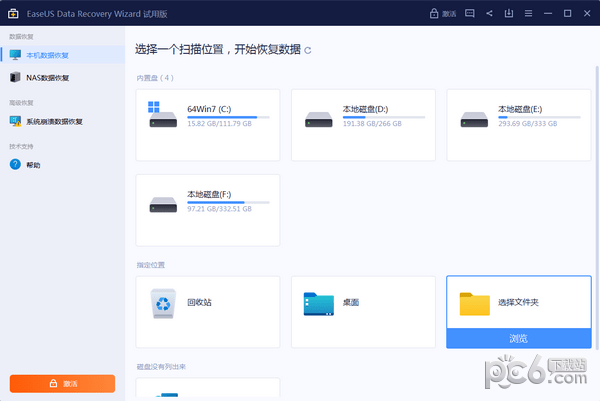Click the share icon in title bar
Image resolution: width=600 pixels, height=401 pixels.
tap(489, 13)
